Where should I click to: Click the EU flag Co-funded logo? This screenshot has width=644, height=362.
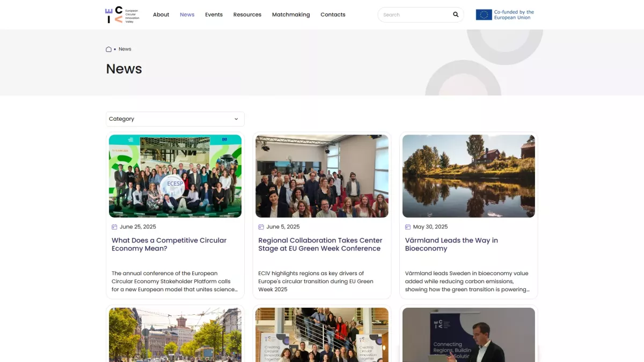[503, 14]
